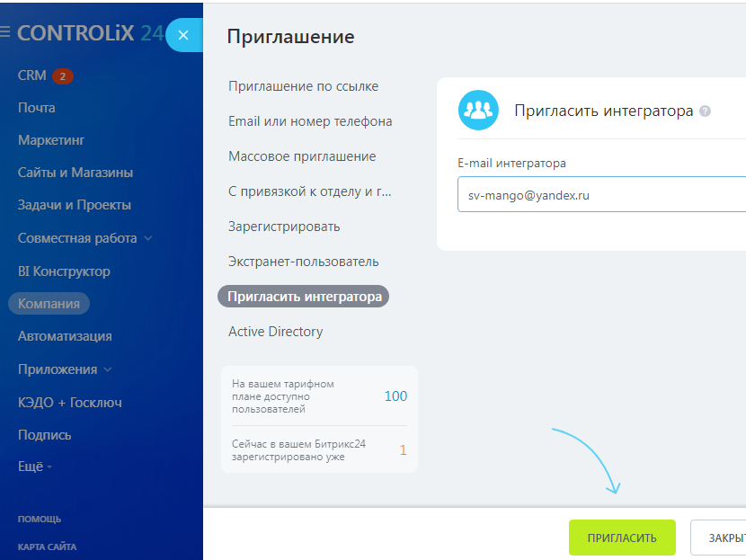The height and width of the screenshot is (560, 746).
Task: Click the text Сейчас в вашем Битрикс24 зарегистрировано уже
Action: (x=298, y=450)
